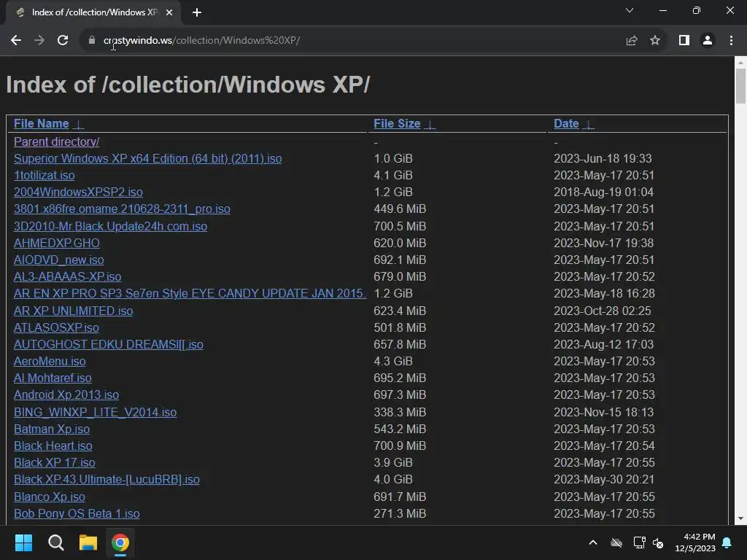Click Android.Xp.2013.iso link
This screenshot has height=560, width=747.
coord(66,394)
